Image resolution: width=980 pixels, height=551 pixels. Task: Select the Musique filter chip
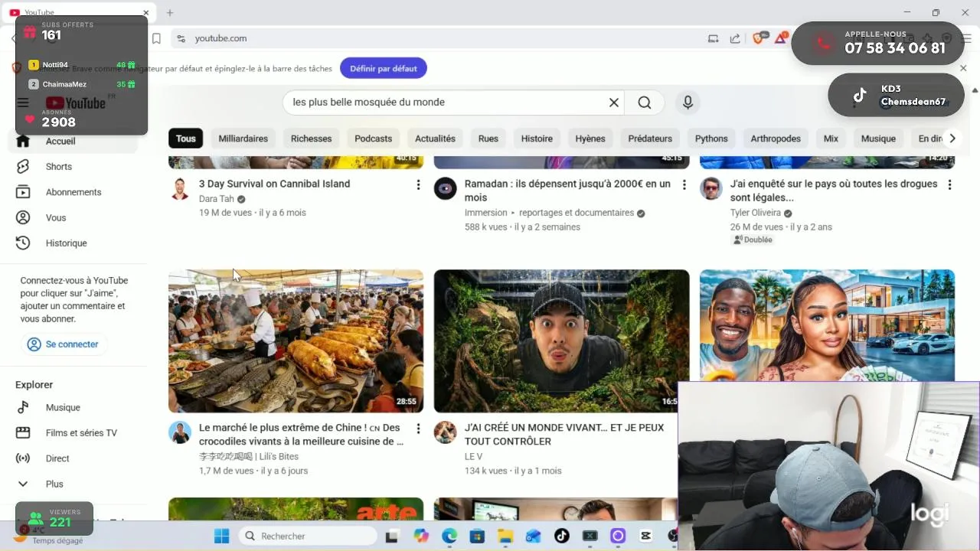[x=878, y=139]
